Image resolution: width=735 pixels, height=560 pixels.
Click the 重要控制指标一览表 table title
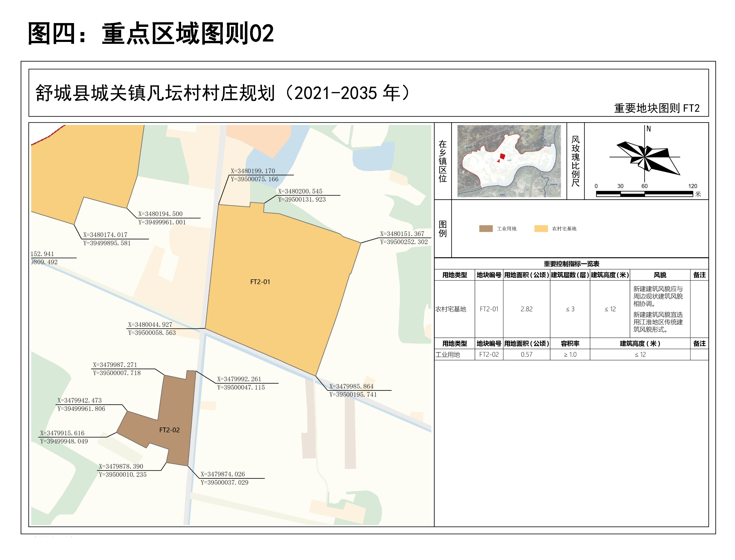[571, 264]
